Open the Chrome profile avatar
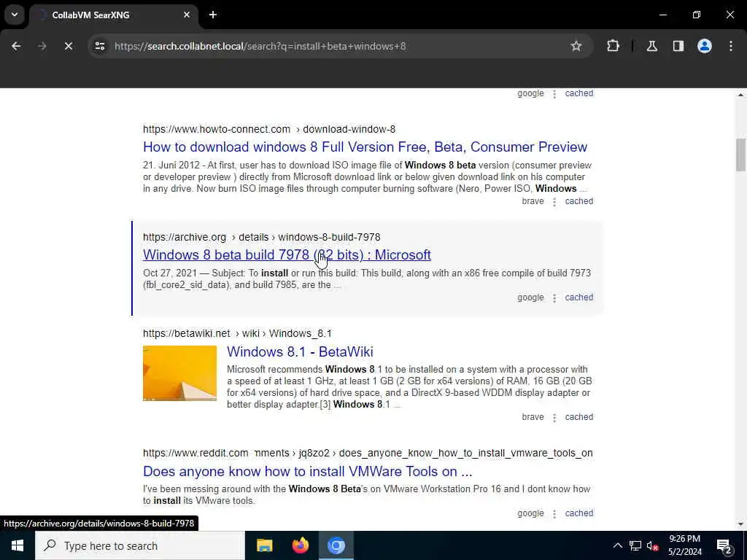This screenshot has height=560, width=747. [x=705, y=46]
